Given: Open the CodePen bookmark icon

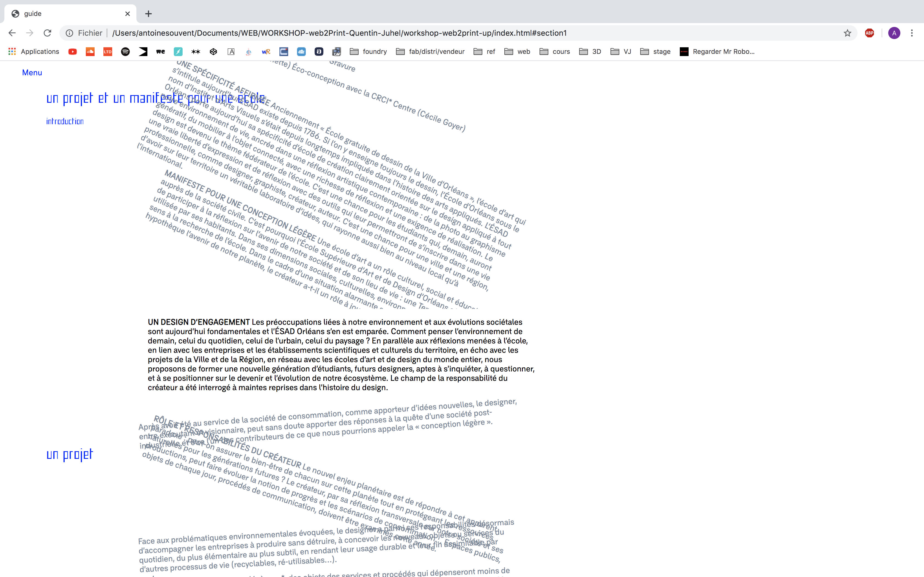Looking at the screenshot, I should click(x=213, y=52).
